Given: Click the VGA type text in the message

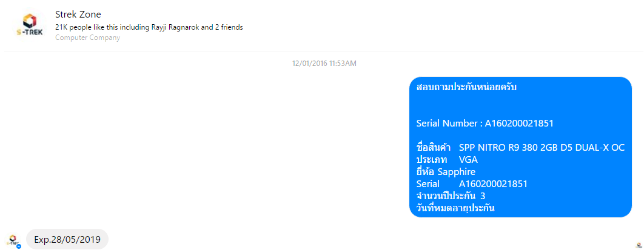Looking at the screenshot, I should (x=468, y=160).
